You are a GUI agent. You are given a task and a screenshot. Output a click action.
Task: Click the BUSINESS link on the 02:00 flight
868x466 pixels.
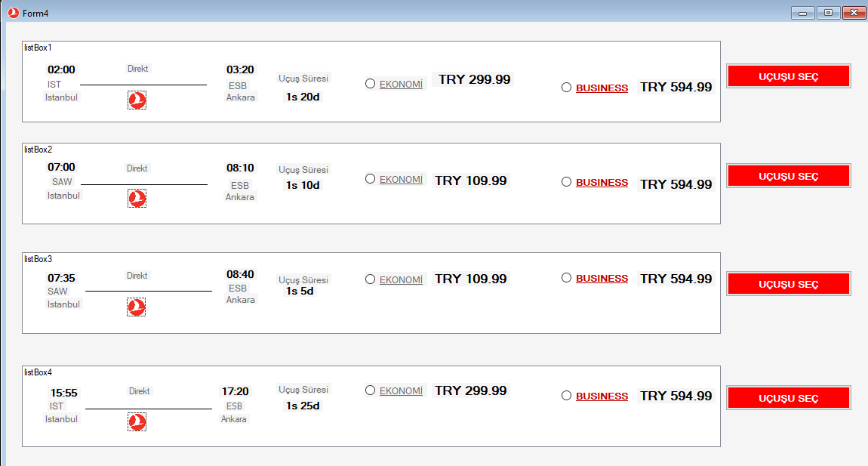[x=602, y=88]
